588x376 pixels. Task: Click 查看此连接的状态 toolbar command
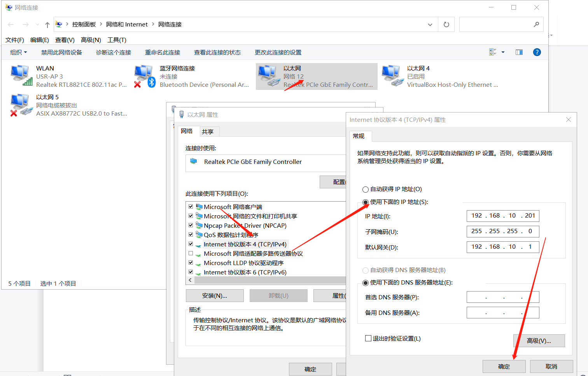(217, 52)
